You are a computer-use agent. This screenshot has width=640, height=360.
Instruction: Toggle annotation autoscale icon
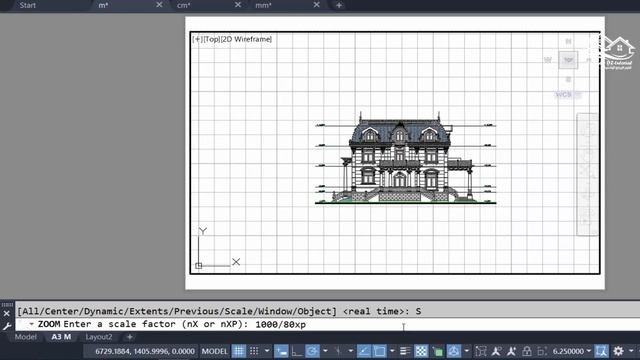coord(511,351)
